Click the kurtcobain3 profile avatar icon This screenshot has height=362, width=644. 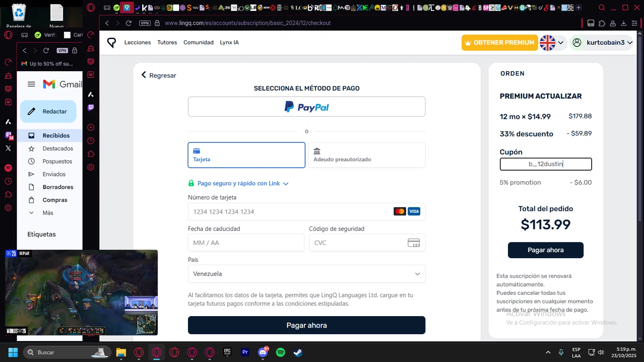pos(577,42)
